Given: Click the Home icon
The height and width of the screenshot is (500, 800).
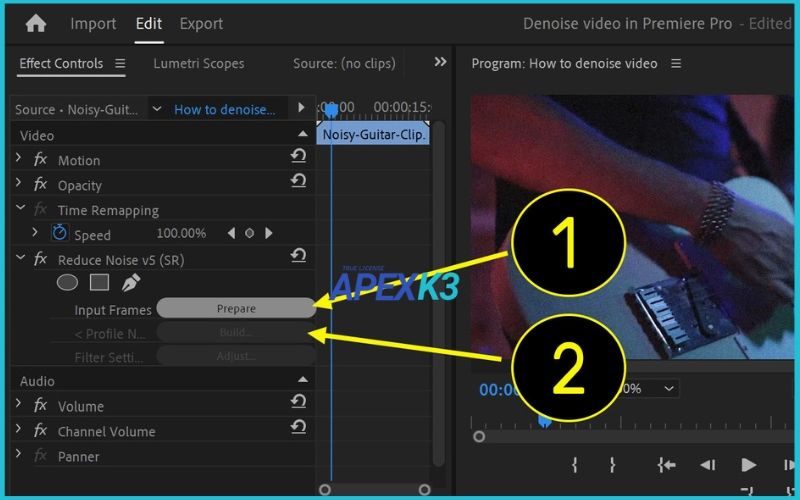Looking at the screenshot, I should (36, 23).
